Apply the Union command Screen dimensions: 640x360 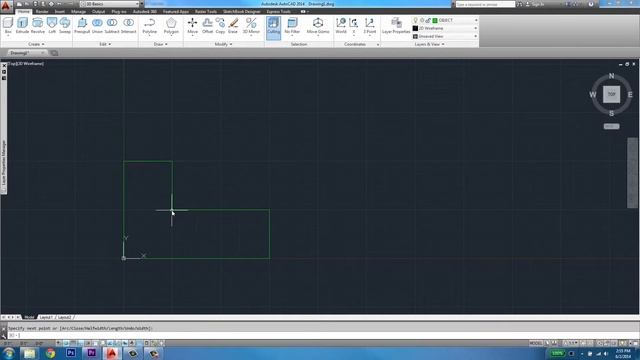[97, 26]
